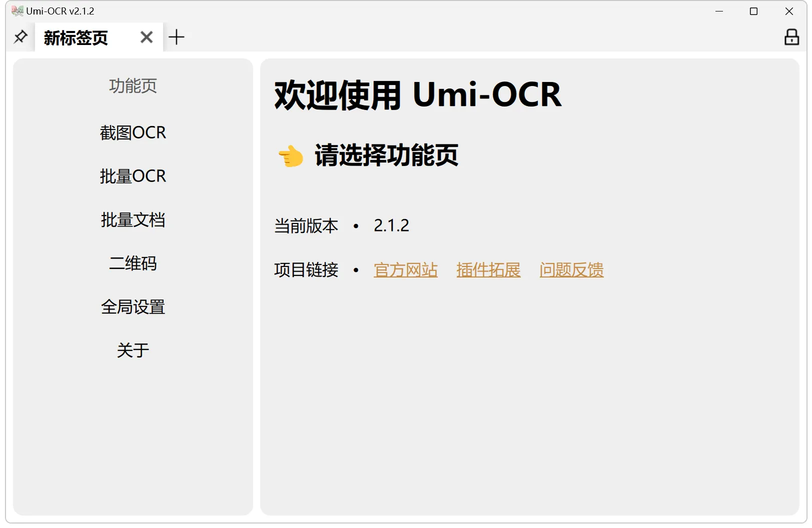Click the pointing hand emoji

291,156
